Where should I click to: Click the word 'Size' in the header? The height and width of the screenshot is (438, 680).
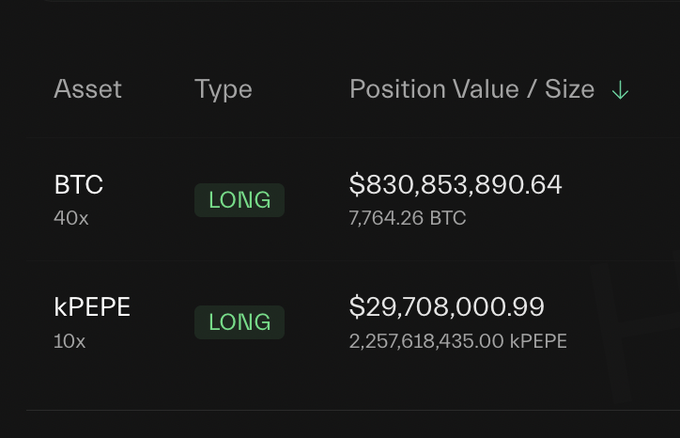point(569,89)
